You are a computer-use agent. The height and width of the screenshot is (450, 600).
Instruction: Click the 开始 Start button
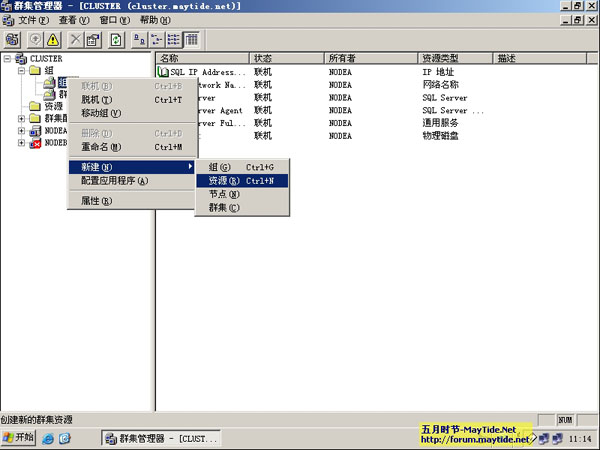[18, 438]
